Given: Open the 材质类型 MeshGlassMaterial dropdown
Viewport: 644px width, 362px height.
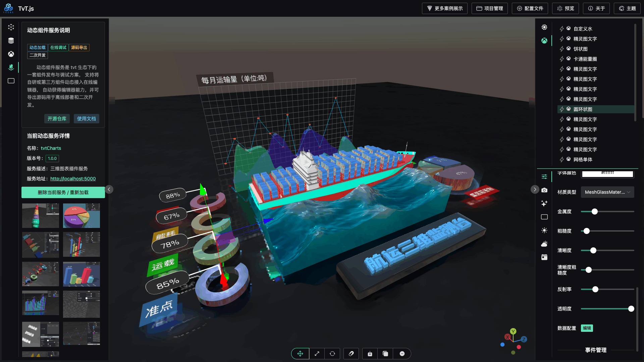Looking at the screenshot, I should point(607,192).
